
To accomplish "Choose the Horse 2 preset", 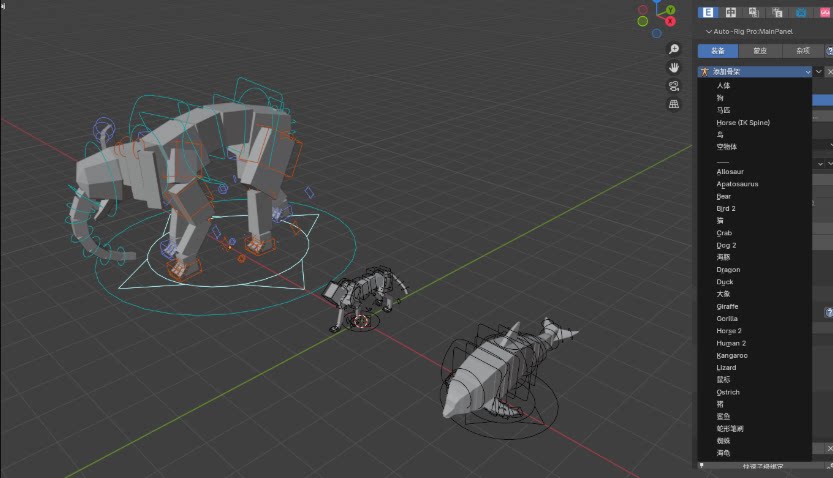I will pyautogui.click(x=729, y=331).
